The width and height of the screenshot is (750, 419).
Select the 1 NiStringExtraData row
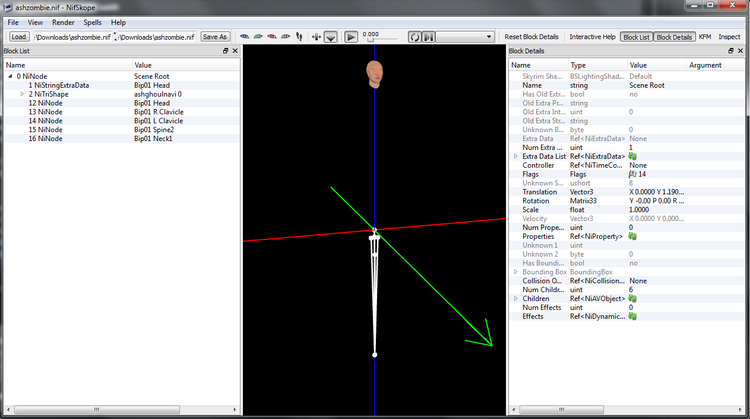122,85
